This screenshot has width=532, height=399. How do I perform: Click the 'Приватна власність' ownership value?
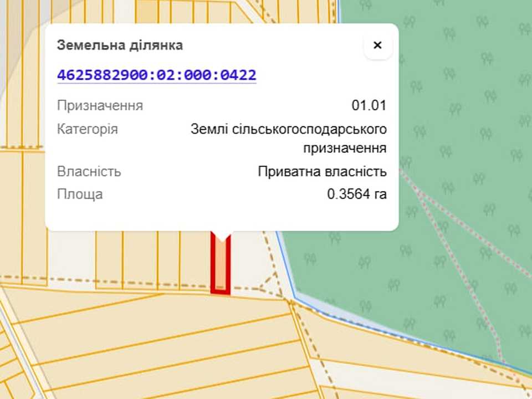coord(323,172)
